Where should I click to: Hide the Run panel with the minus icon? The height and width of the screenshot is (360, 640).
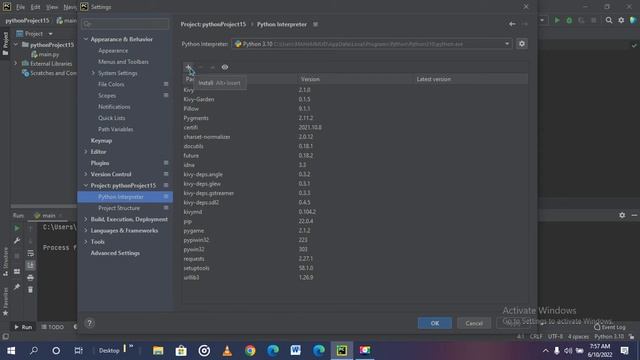point(634,215)
